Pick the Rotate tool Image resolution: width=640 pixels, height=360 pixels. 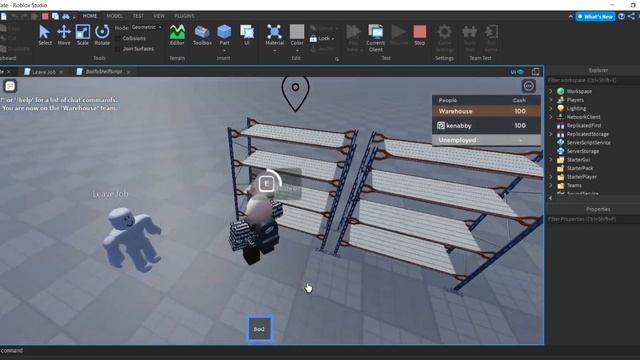(x=102, y=35)
